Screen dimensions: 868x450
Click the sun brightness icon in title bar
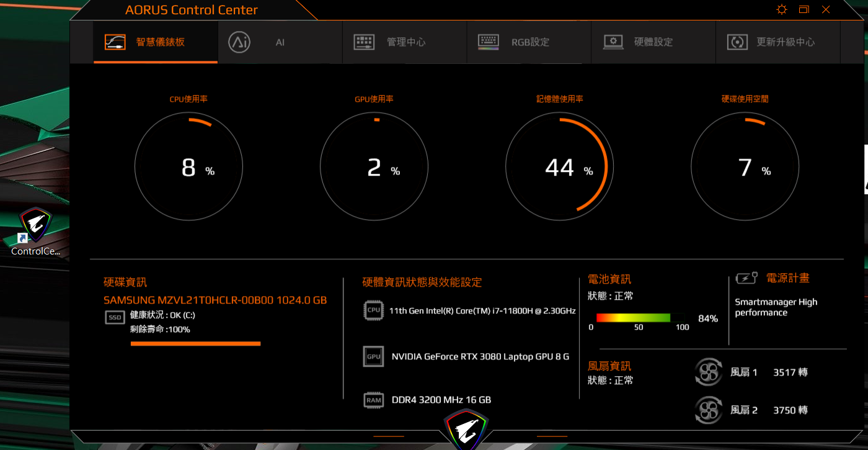click(782, 9)
